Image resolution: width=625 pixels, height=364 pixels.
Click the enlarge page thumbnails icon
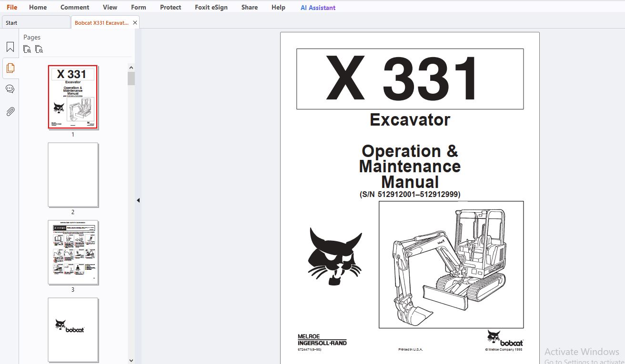pos(27,49)
